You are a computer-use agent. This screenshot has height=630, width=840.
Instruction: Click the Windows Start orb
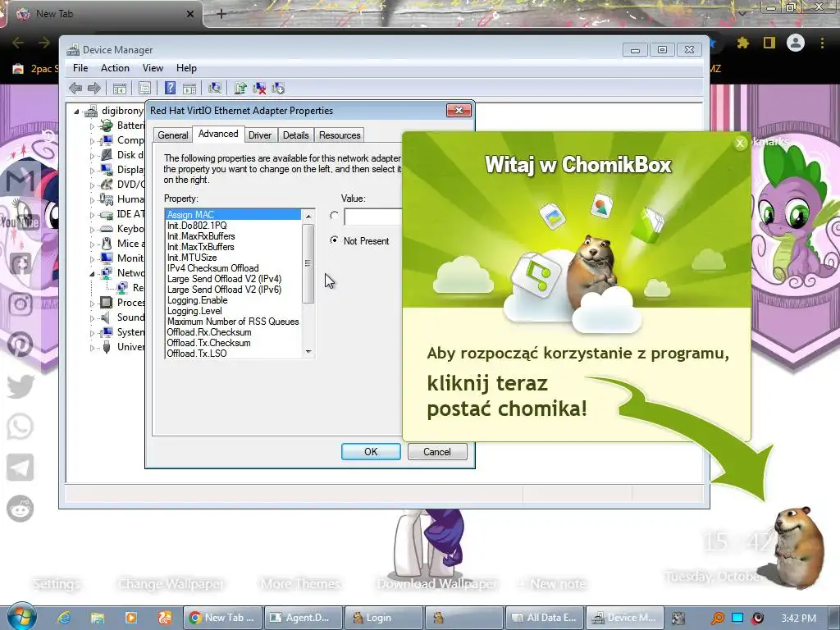click(21, 616)
